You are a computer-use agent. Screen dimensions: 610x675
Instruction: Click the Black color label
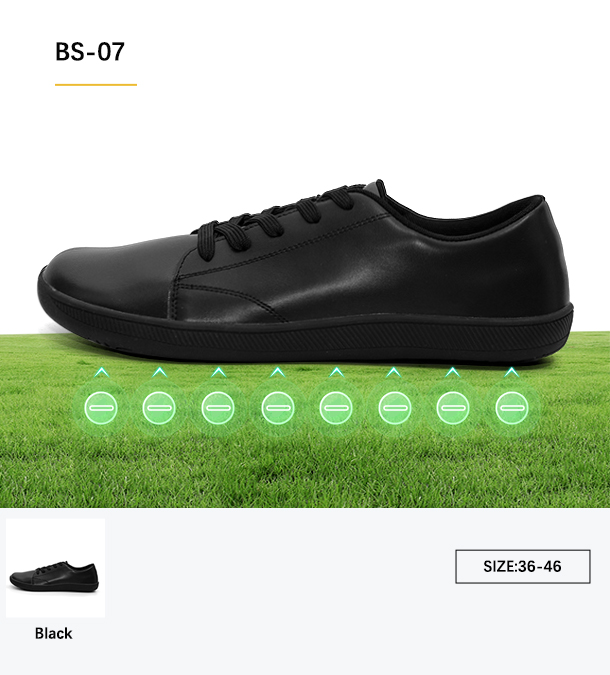53,633
